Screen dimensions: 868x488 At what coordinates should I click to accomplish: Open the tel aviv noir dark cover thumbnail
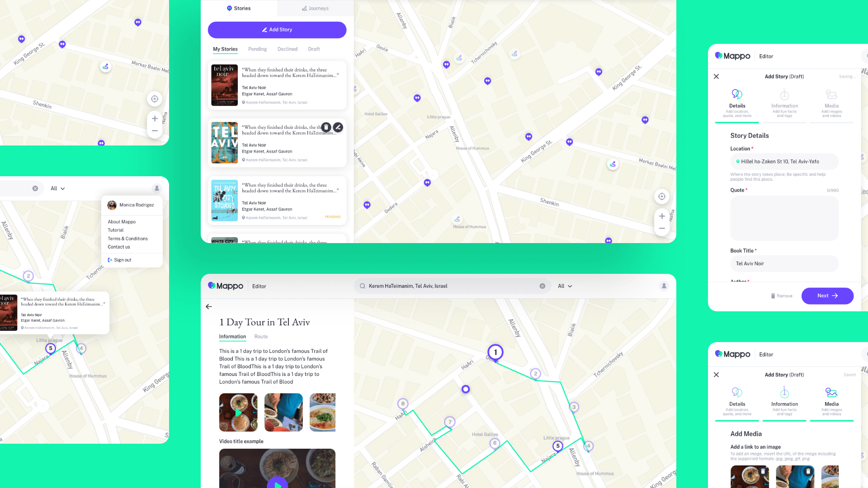click(x=225, y=85)
